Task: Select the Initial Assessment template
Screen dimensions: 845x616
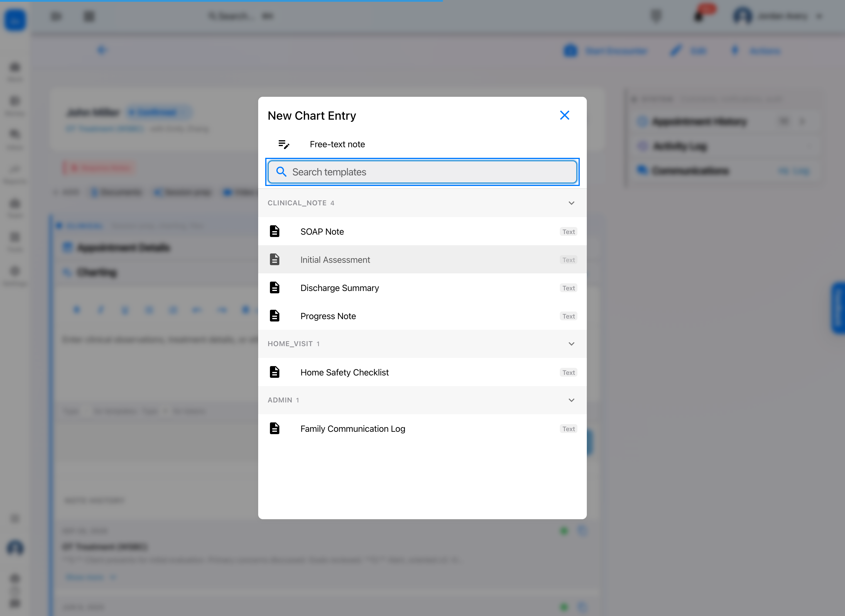Action: click(x=422, y=260)
